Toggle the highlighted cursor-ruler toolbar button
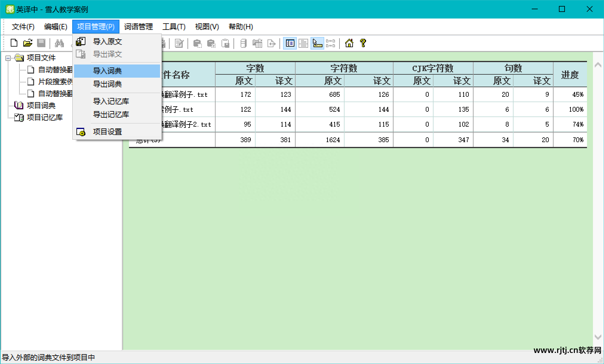 coord(317,43)
